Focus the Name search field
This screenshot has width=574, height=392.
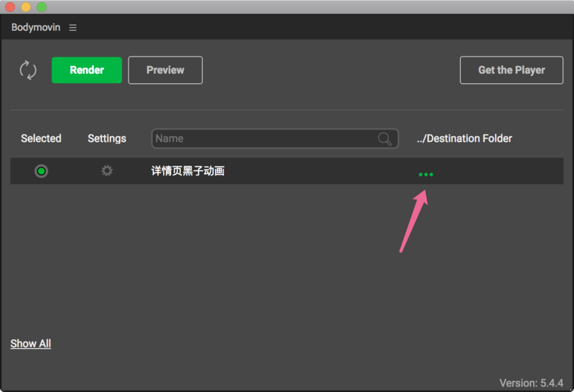pyautogui.click(x=275, y=138)
